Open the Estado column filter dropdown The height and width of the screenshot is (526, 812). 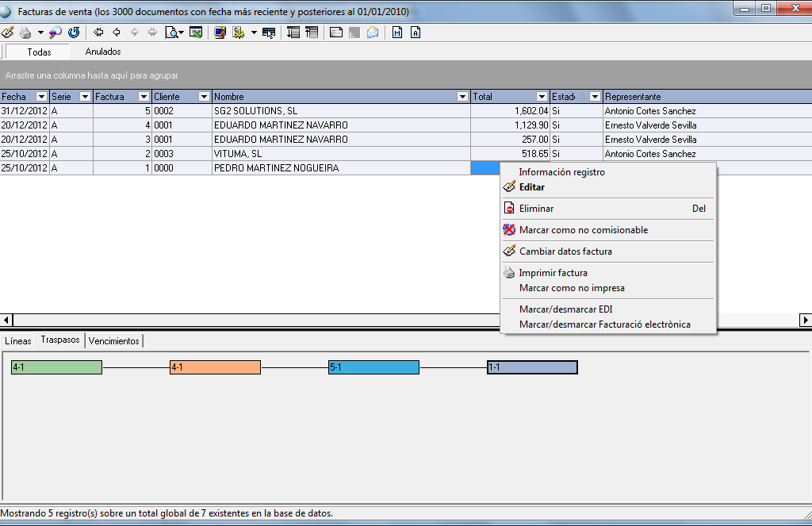595,97
